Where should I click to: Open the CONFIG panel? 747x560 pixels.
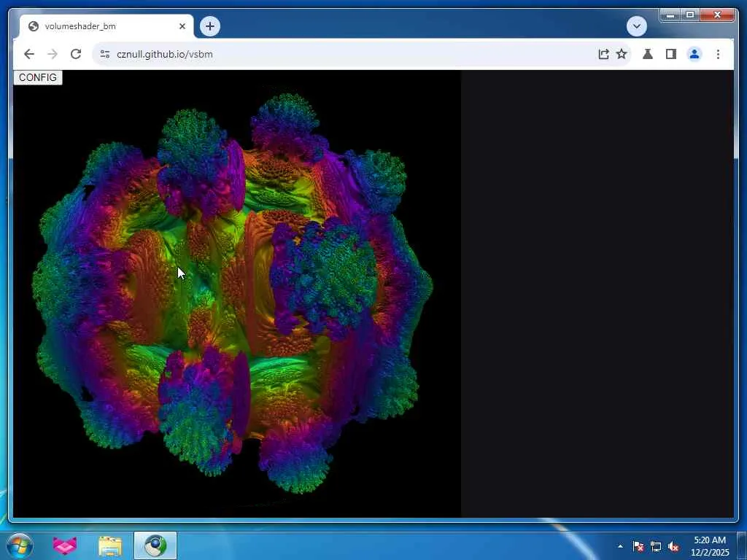click(x=38, y=77)
